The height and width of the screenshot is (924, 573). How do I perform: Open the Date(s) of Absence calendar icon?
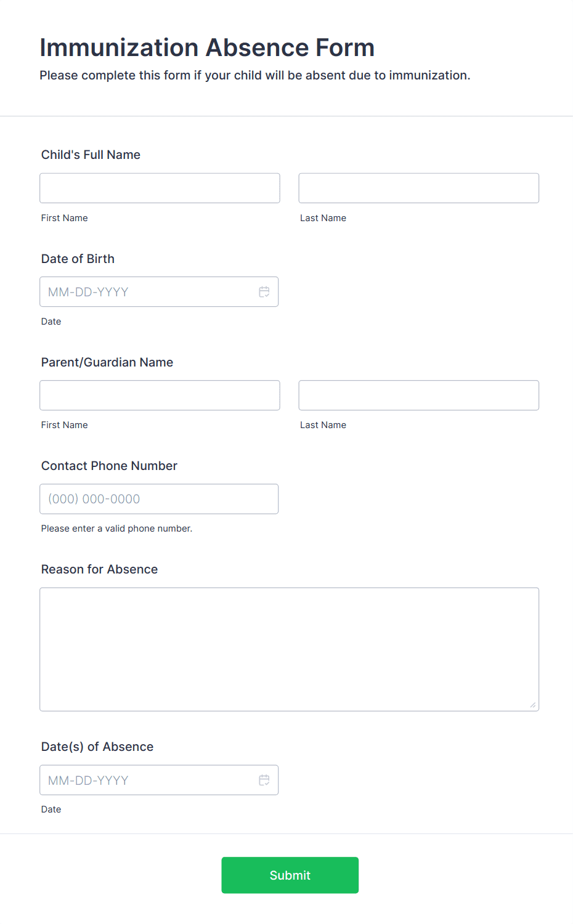point(264,780)
